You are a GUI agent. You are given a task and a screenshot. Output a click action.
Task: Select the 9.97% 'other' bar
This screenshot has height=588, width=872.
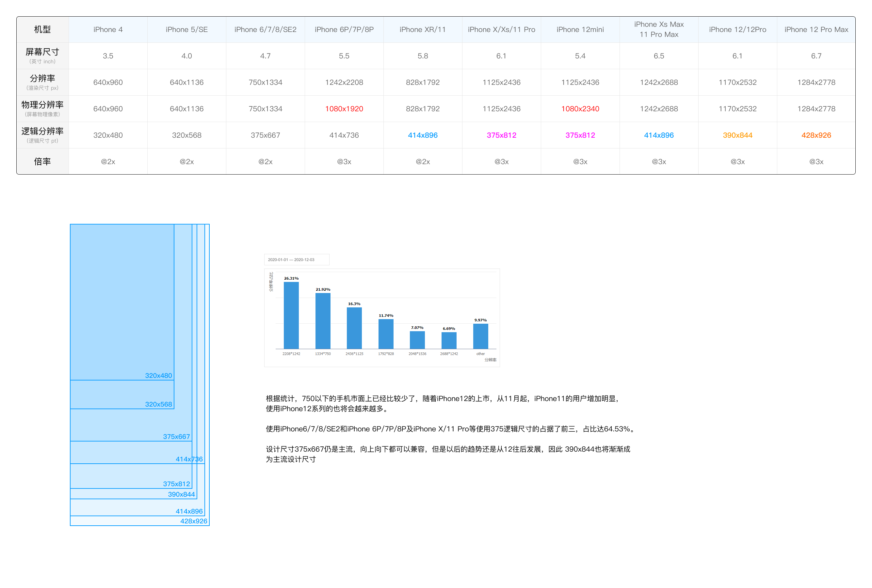tap(480, 336)
